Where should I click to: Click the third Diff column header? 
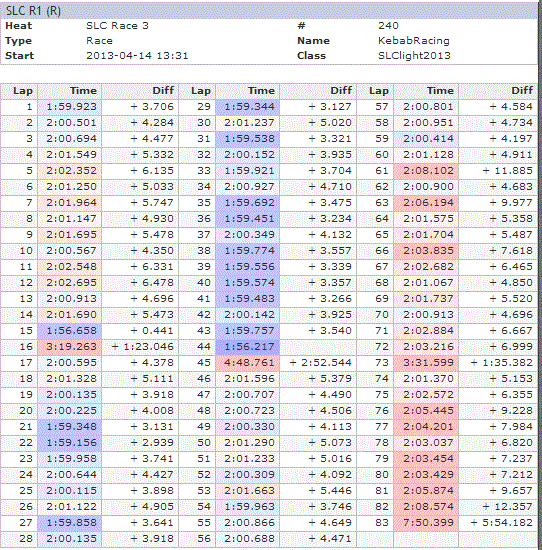pos(522,91)
